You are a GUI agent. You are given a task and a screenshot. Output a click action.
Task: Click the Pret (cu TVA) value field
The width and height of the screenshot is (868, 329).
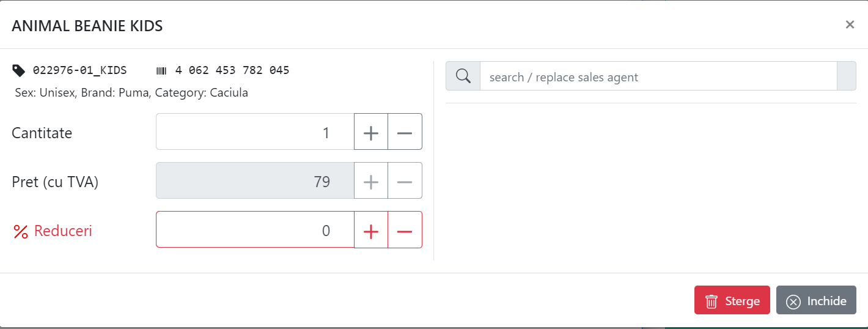click(x=256, y=180)
